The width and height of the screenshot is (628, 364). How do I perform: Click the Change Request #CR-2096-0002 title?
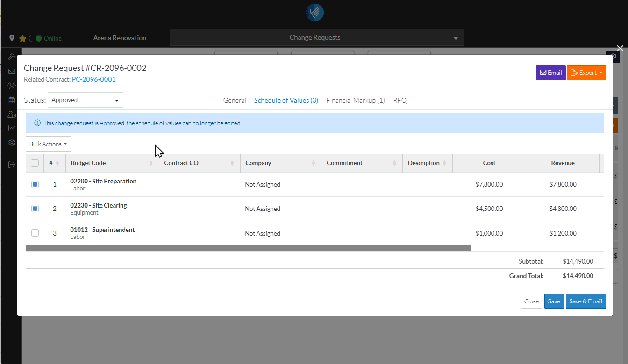pyautogui.click(x=85, y=68)
